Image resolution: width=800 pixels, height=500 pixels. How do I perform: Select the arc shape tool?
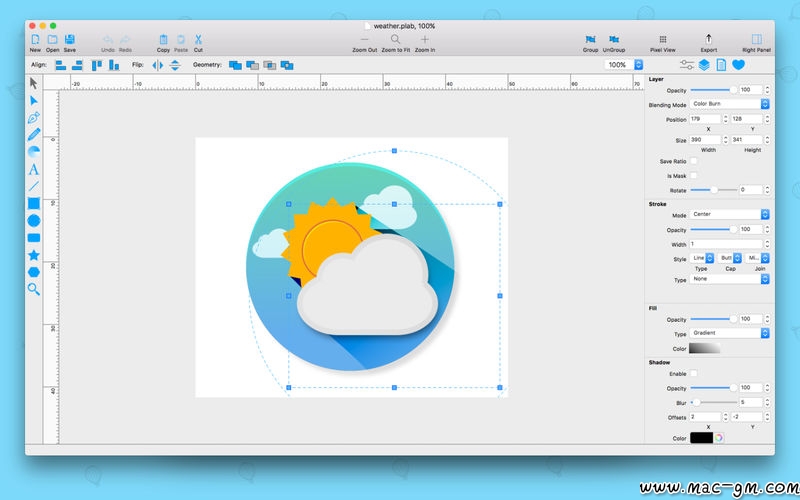click(34, 152)
